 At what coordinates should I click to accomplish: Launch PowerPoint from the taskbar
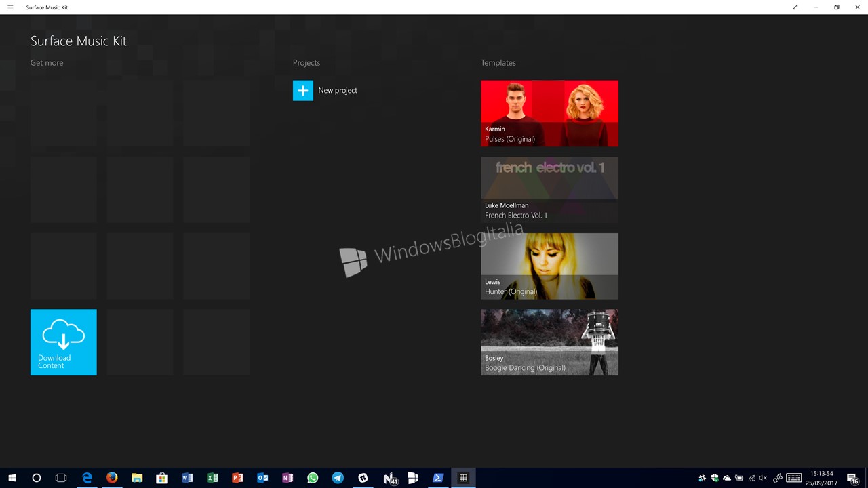click(x=237, y=478)
